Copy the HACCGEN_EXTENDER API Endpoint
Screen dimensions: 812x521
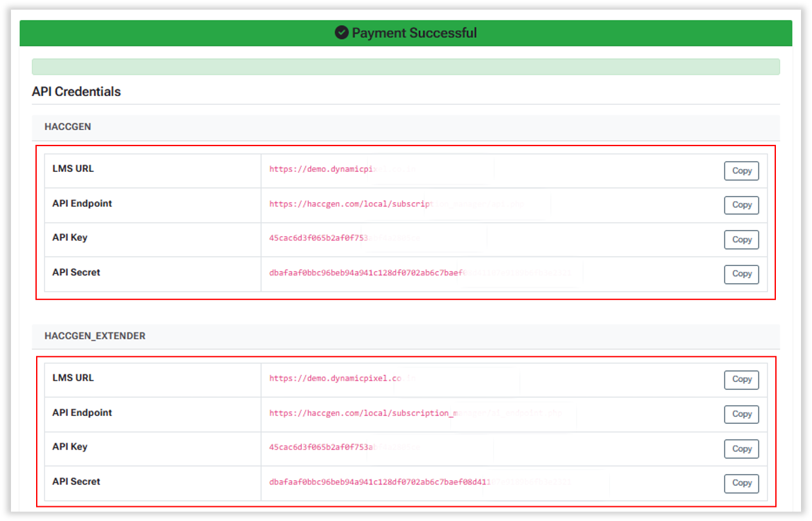[x=742, y=414]
